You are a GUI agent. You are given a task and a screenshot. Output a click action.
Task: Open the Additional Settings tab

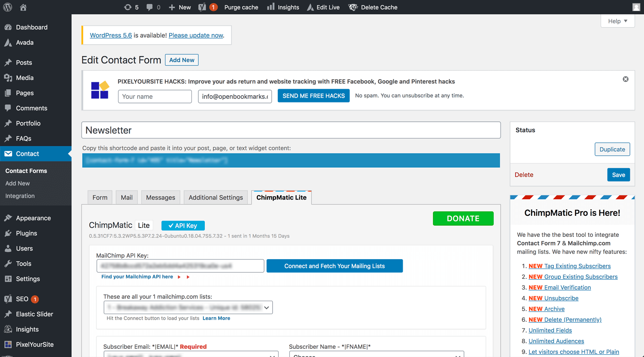tap(216, 197)
